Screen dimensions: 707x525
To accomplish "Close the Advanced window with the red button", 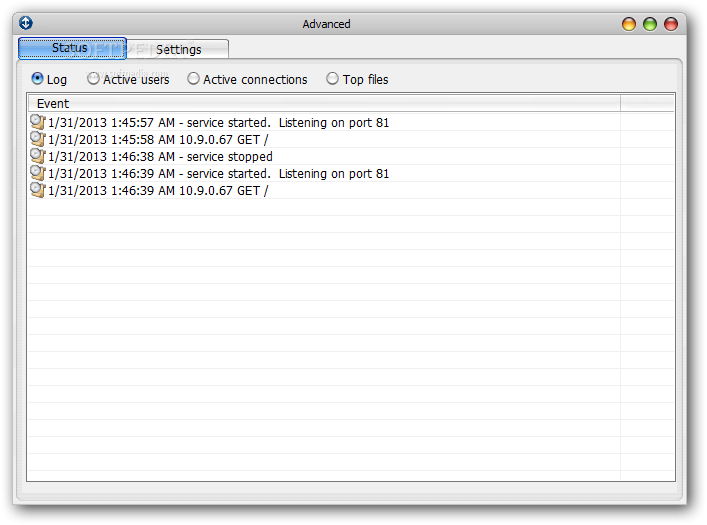I will [671, 24].
